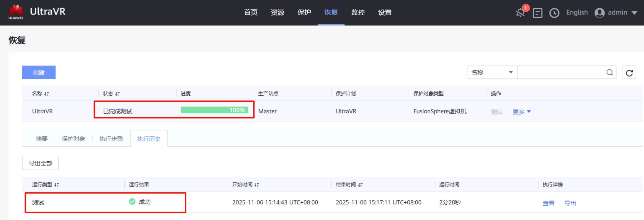Open the task list icon in header

pyautogui.click(x=537, y=13)
